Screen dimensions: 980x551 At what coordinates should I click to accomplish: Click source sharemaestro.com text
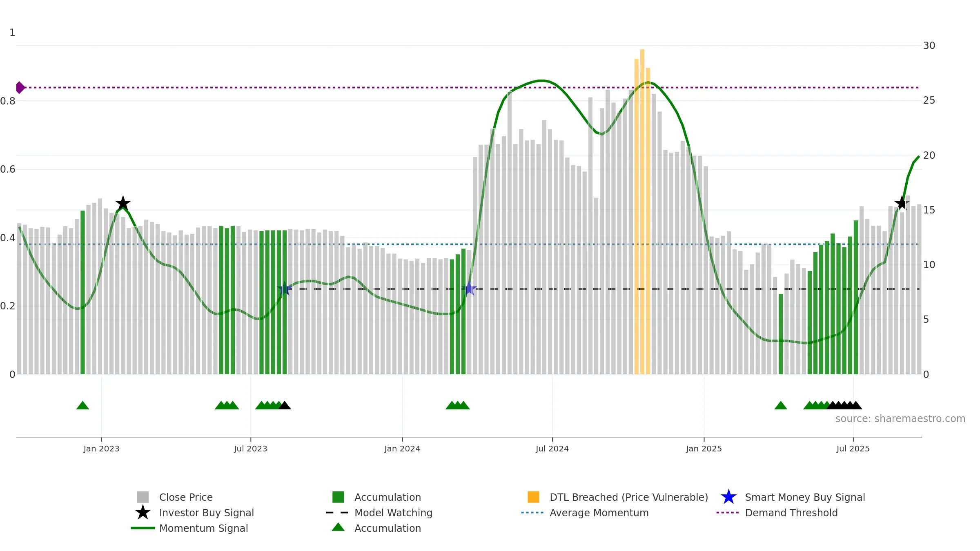(900, 419)
